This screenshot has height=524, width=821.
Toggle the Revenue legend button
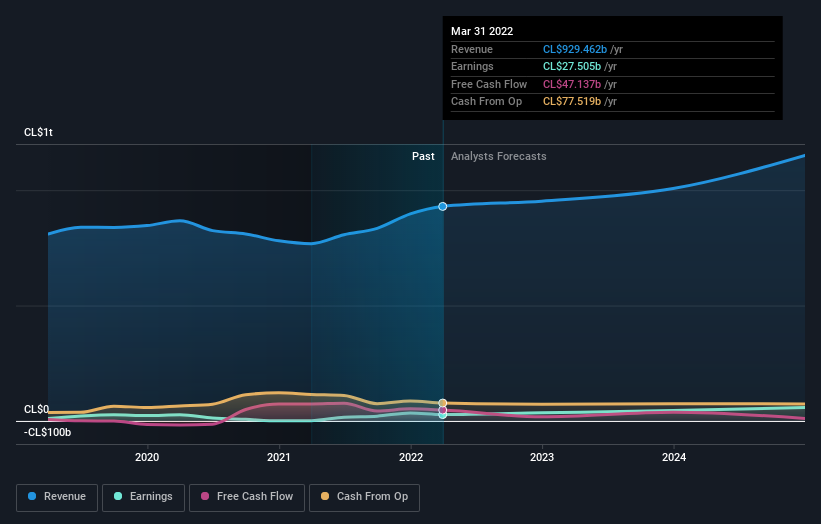(x=57, y=497)
